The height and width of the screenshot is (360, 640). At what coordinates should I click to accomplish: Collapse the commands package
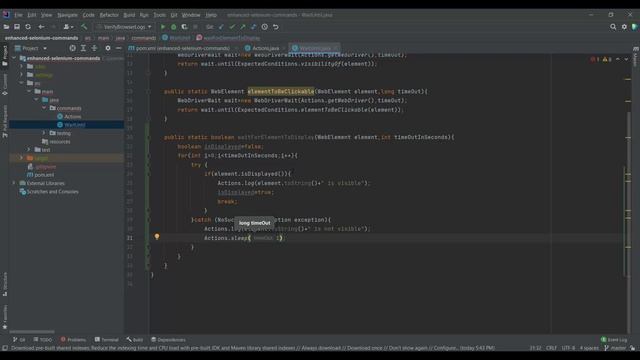point(44,108)
